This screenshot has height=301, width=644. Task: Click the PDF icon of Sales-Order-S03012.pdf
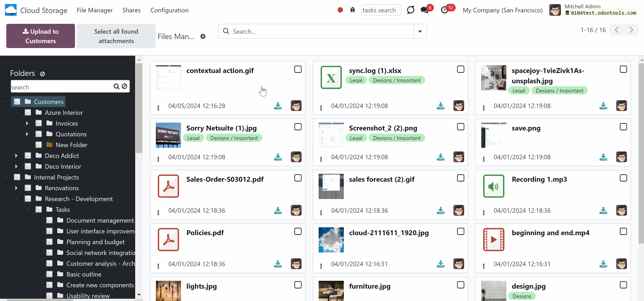click(168, 186)
